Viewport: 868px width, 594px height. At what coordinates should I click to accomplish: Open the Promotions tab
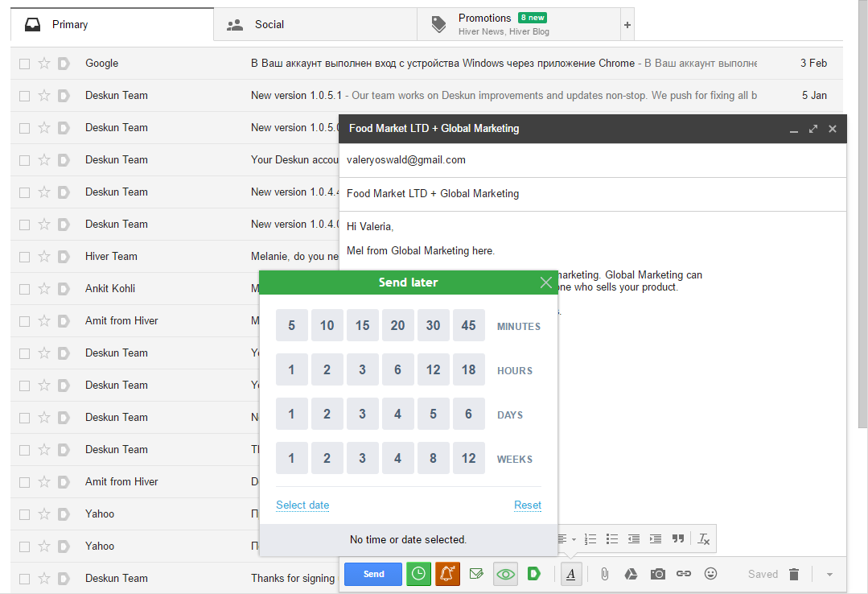click(519, 24)
